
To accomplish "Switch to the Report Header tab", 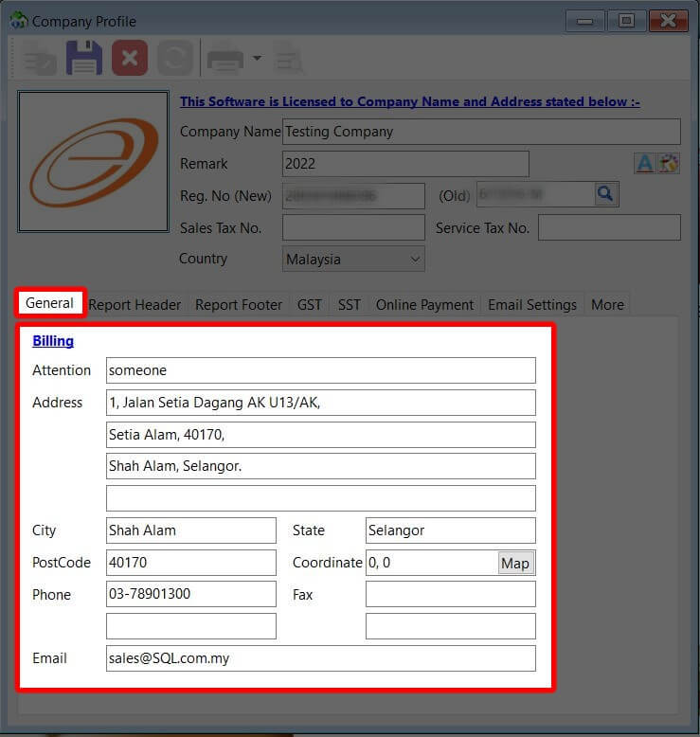I will pyautogui.click(x=135, y=305).
